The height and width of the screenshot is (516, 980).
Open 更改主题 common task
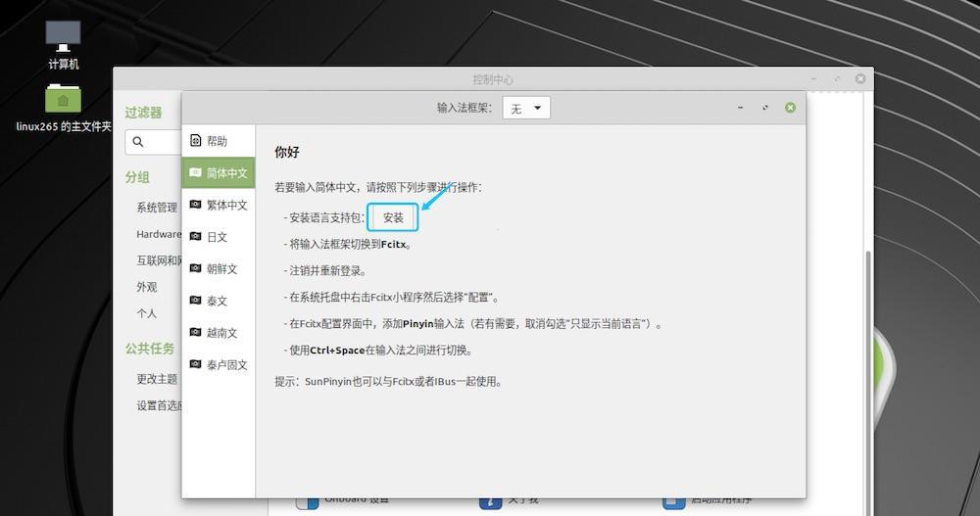tap(157, 379)
